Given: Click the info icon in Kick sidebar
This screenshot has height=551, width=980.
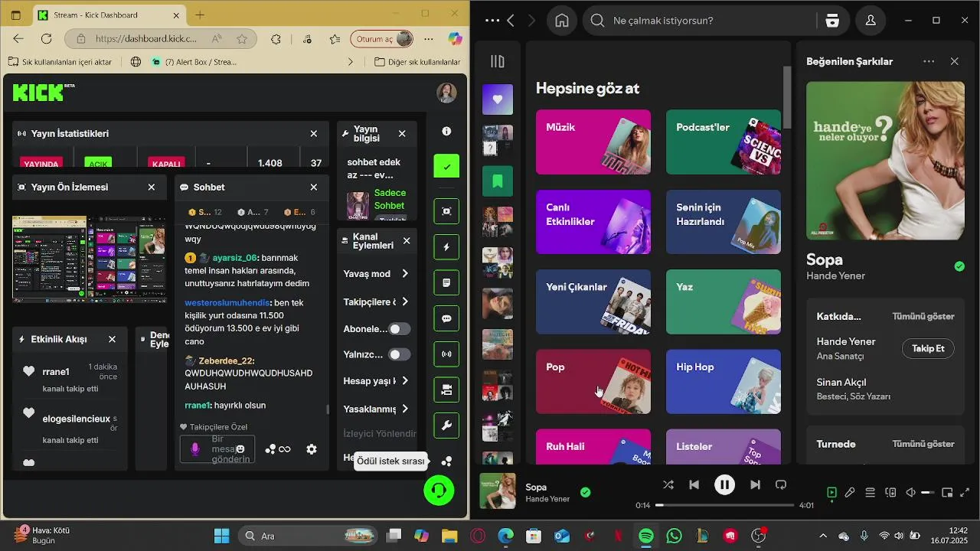Looking at the screenshot, I should click(446, 132).
